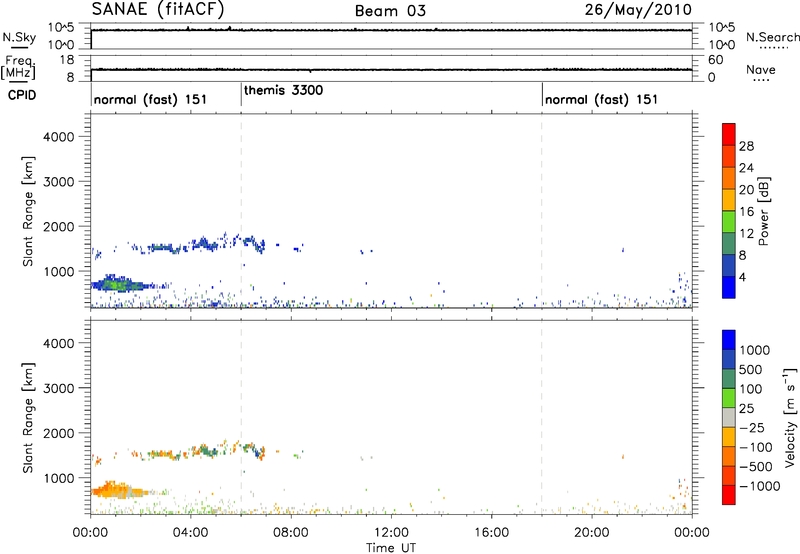Select the Freq. [MHz] axis label
800x554 pixels.
click(x=19, y=68)
